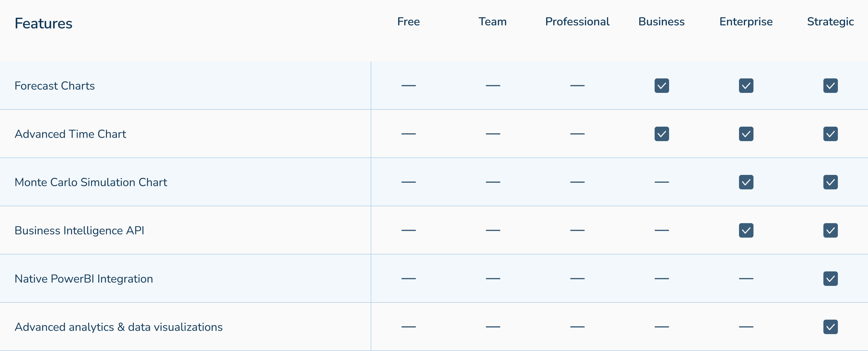Image resolution: width=868 pixels, height=351 pixels.
Task: Click the dash for Advanced analytics under Team
Action: tap(493, 327)
